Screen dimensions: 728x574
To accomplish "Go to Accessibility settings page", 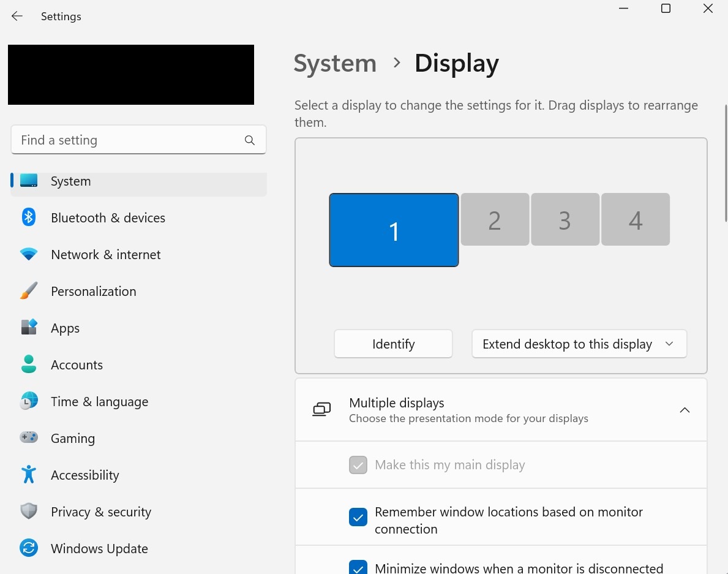I will click(84, 475).
